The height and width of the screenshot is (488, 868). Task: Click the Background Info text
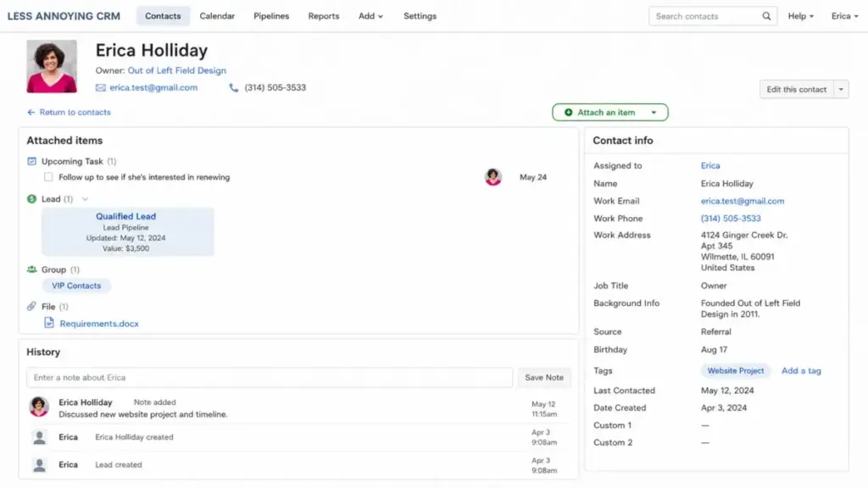[751, 308]
